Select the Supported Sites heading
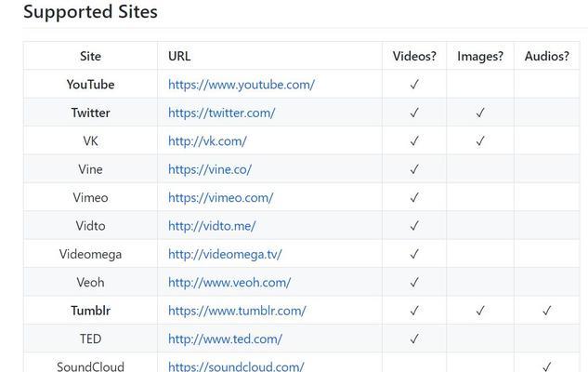This screenshot has width=588, height=372. [90, 12]
